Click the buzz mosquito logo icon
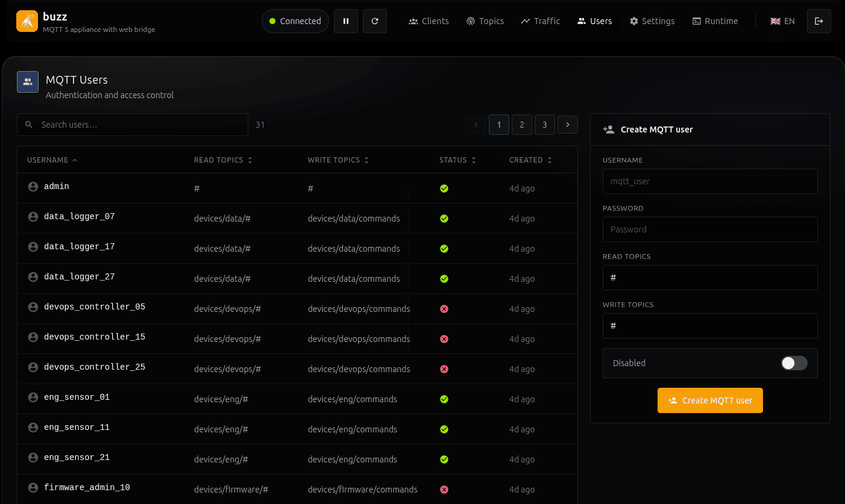Image resolution: width=845 pixels, height=504 pixels. (27, 21)
